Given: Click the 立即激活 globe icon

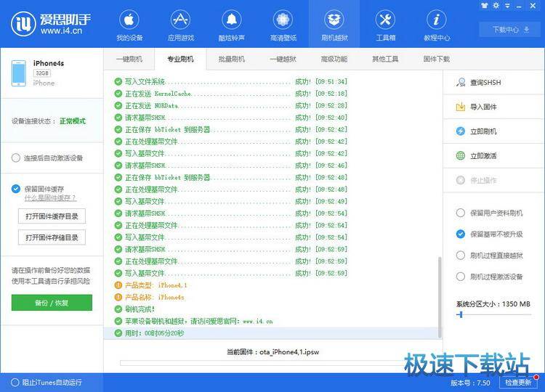Looking at the screenshot, I should tap(461, 155).
